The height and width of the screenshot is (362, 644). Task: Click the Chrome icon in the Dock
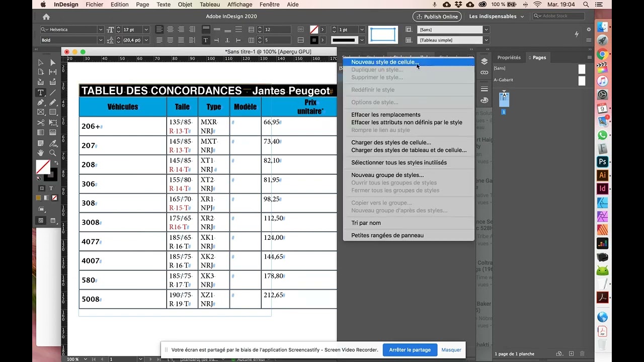(602, 54)
